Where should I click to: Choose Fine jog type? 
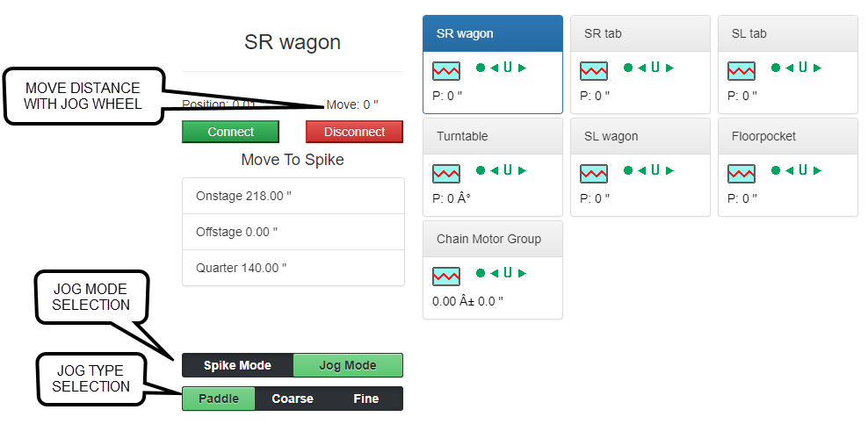(365, 399)
